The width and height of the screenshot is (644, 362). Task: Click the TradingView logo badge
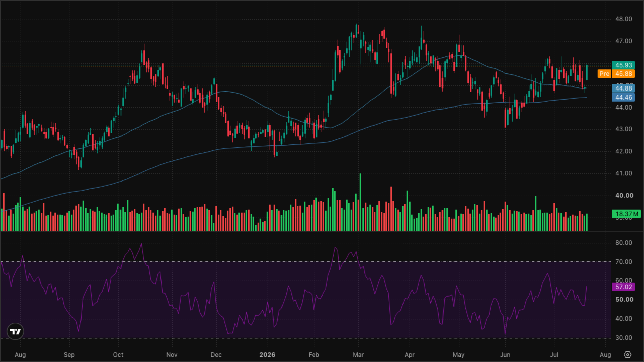15,331
